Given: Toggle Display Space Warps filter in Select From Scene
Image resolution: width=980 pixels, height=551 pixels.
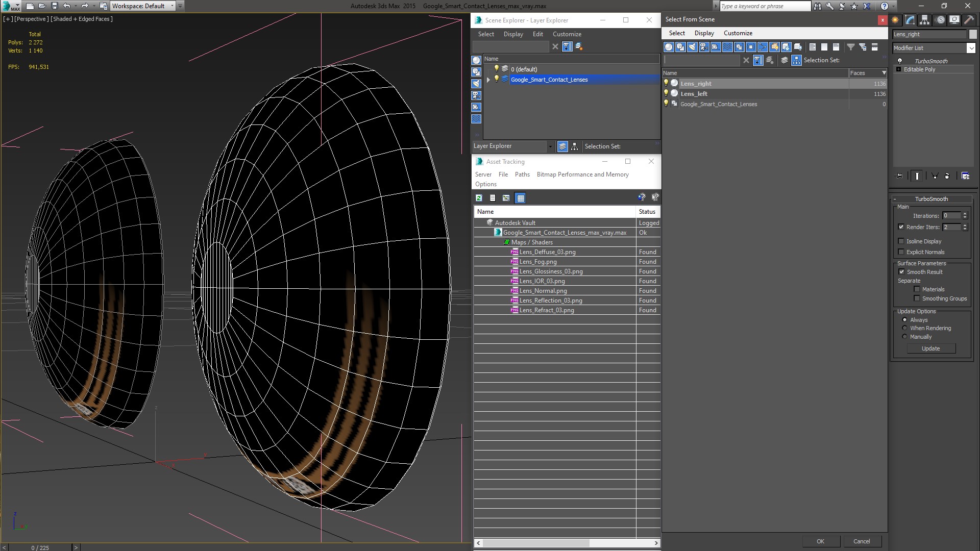Looking at the screenshot, I should click(x=727, y=47).
